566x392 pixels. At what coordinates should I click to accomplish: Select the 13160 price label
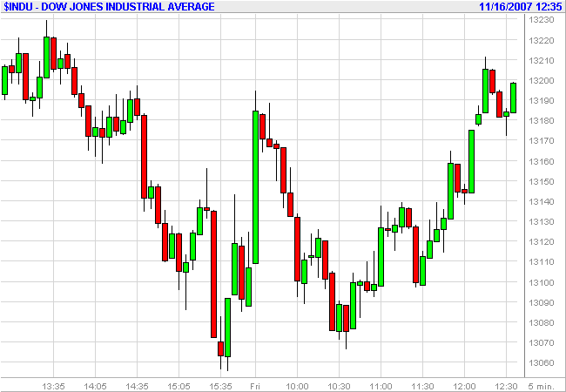pos(541,161)
